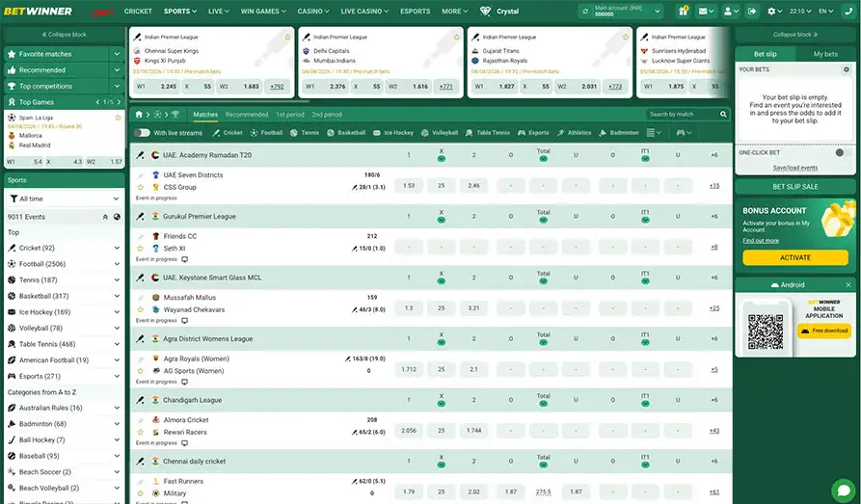
Task: Filter by Badminton in sports bar
Action: [619, 132]
